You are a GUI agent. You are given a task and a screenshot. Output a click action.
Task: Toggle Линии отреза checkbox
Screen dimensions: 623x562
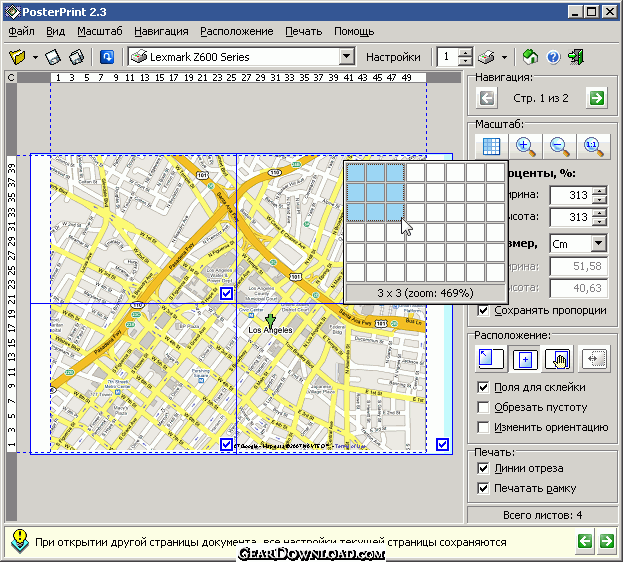[483, 468]
